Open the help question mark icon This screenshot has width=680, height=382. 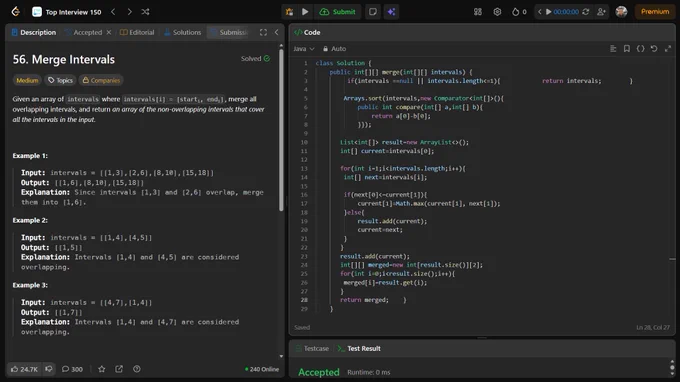(137, 369)
